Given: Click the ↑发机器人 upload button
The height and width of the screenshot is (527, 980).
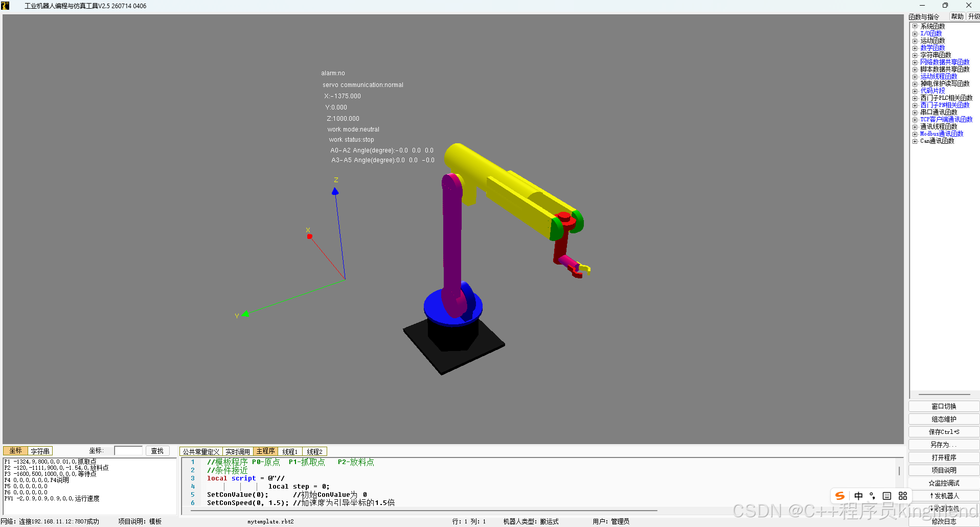Looking at the screenshot, I should pyautogui.click(x=944, y=496).
